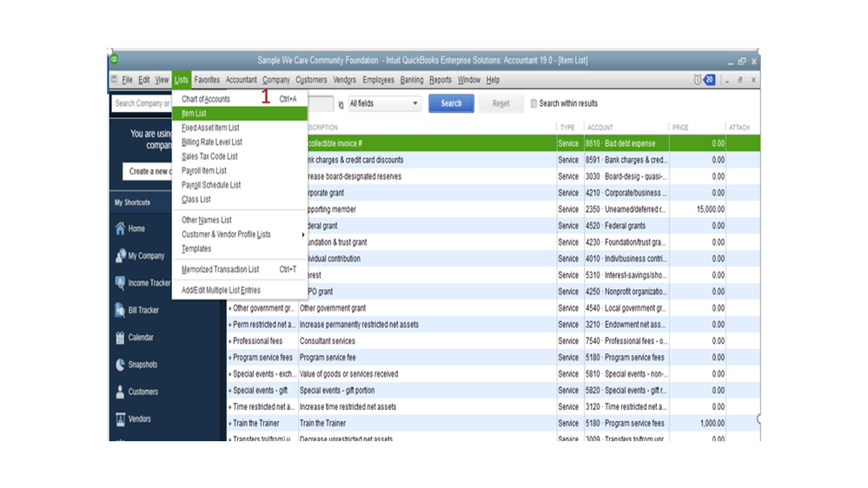The height and width of the screenshot is (488, 868).
Task: Click the My Shortcuts panel header
Action: [x=141, y=202]
